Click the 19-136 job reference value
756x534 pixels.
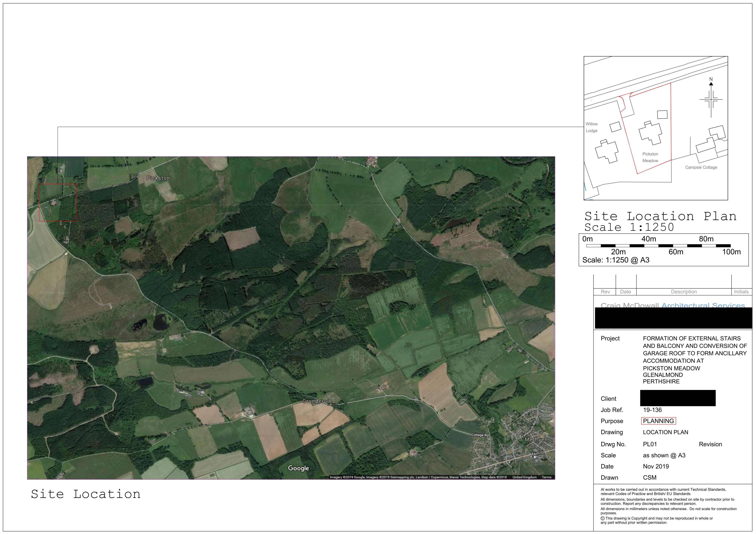click(652, 410)
